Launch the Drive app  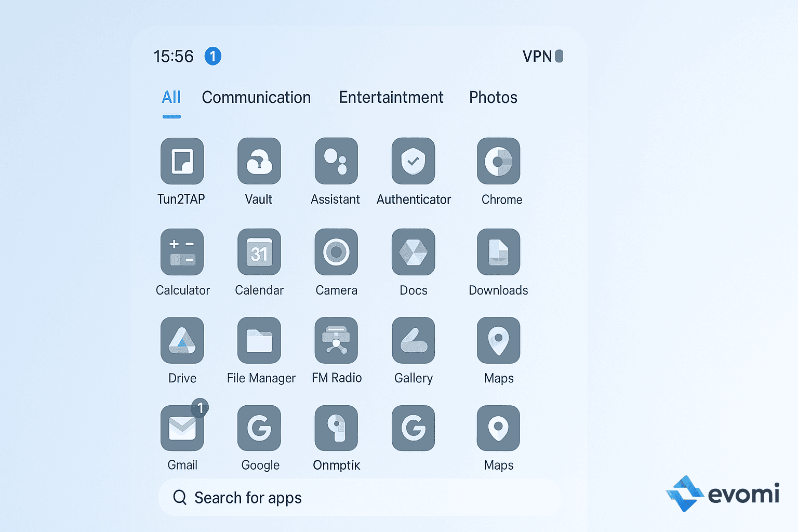click(x=182, y=340)
